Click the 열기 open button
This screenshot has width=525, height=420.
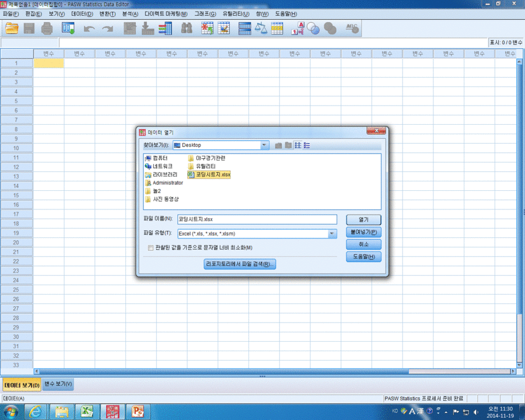tap(363, 220)
